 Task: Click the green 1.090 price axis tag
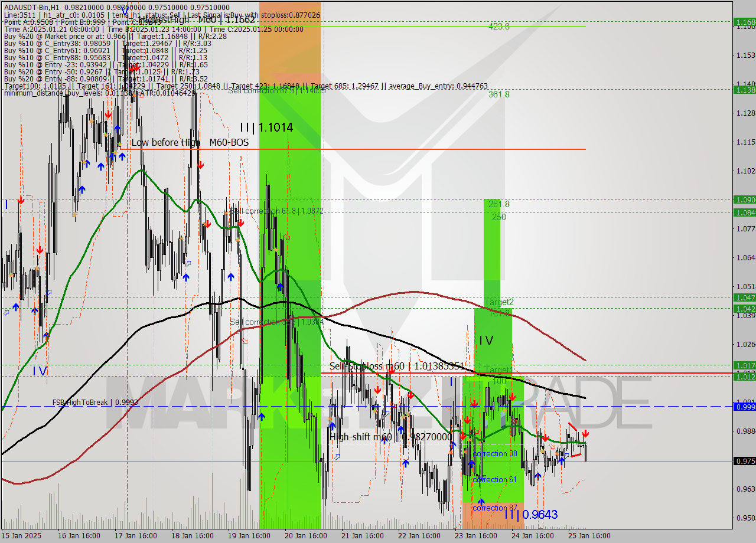(744, 199)
